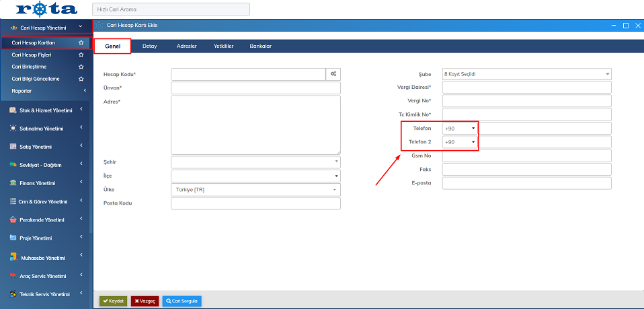Star the Cari Bilgi Güncelleme favorite icon
This screenshot has width=644, height=309.
81,79
